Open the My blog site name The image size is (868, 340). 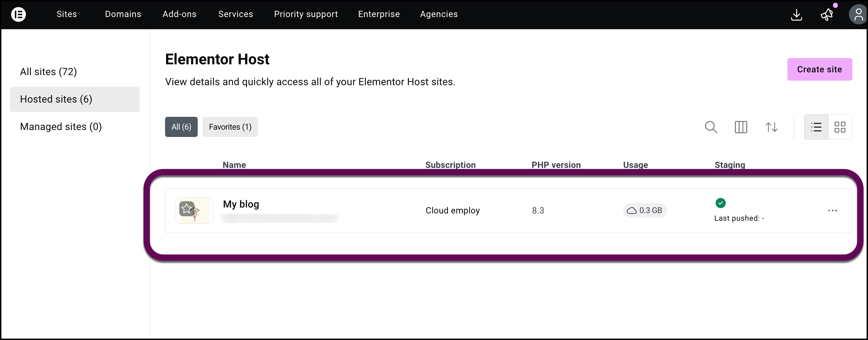241,204
